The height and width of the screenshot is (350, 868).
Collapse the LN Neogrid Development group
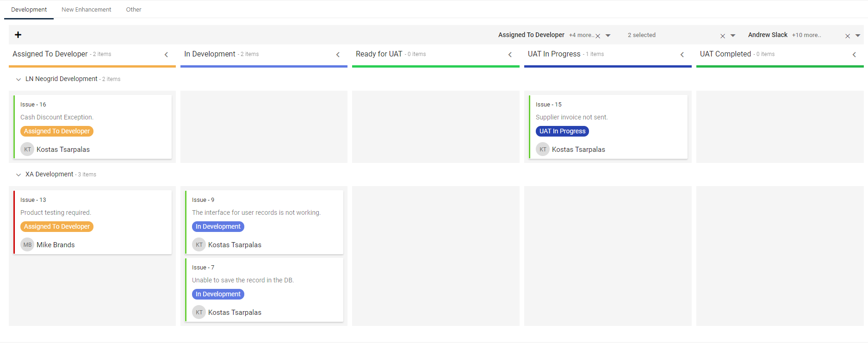pos(19,79)
